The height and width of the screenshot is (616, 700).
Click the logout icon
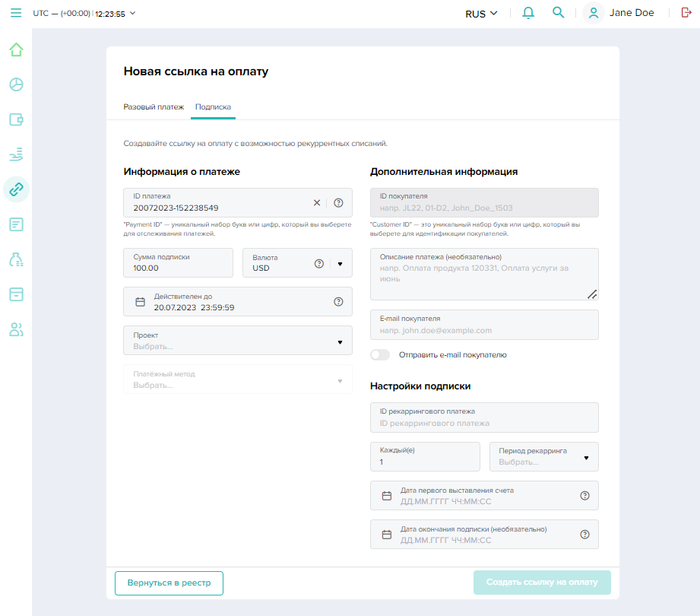click(x=686, y=13)
